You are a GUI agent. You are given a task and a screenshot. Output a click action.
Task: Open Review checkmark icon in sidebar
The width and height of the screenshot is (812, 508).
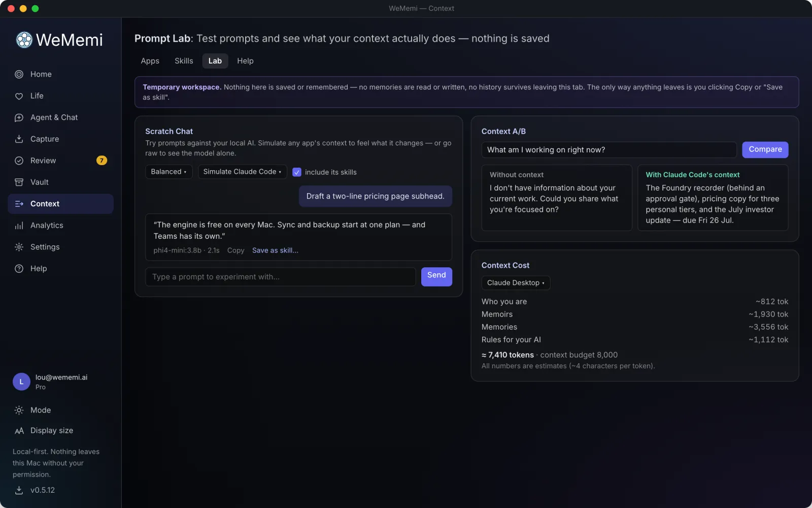[x=19, y=161]
